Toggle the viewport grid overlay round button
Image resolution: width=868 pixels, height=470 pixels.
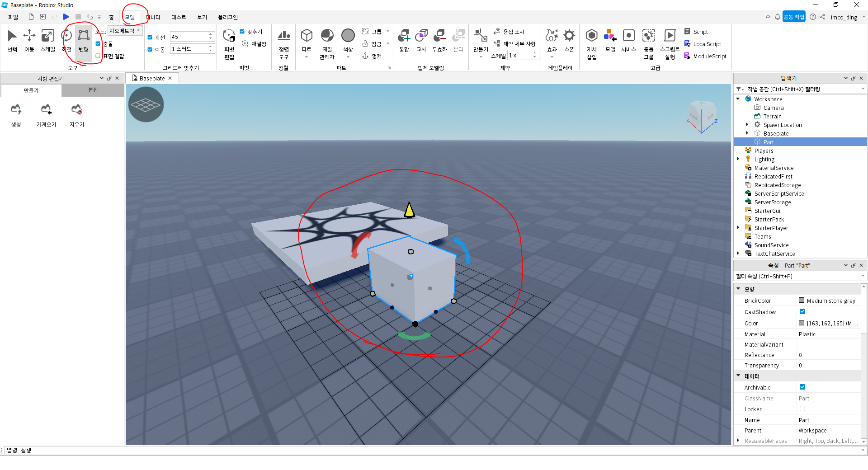pyautogui.click(x=146, y=105)
